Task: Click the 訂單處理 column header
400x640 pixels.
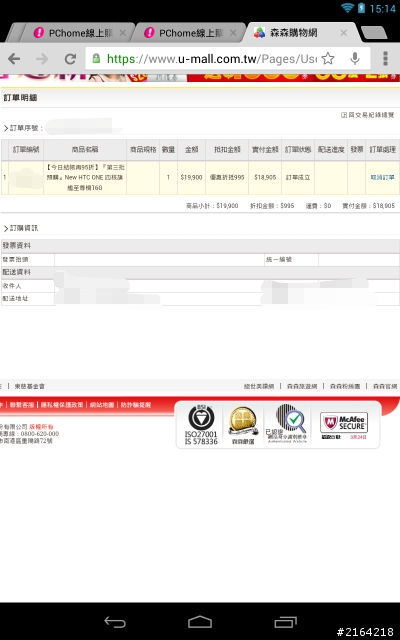Action: 382,150
